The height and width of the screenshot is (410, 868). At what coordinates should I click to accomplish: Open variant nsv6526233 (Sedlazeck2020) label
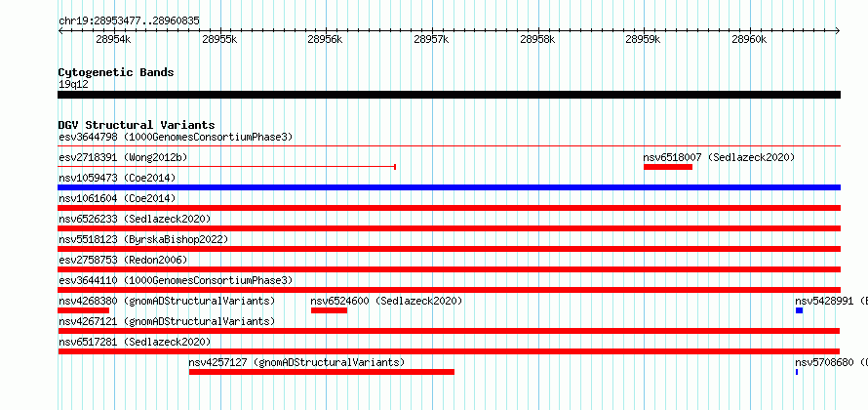[135, 220]
